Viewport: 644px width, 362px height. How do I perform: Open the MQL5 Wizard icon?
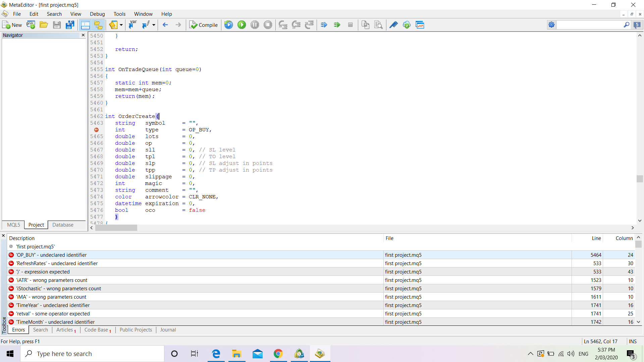point(113,25)
